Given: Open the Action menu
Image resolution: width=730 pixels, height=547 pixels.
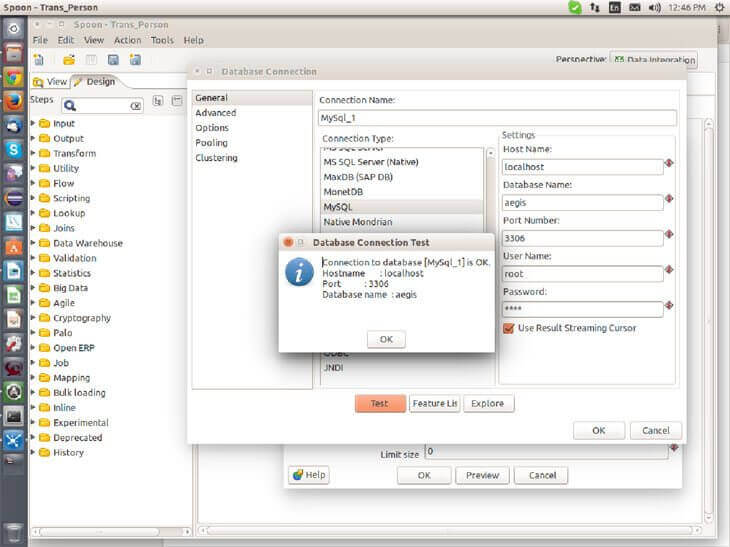Looking at the screenshot, I should (128, 41).
